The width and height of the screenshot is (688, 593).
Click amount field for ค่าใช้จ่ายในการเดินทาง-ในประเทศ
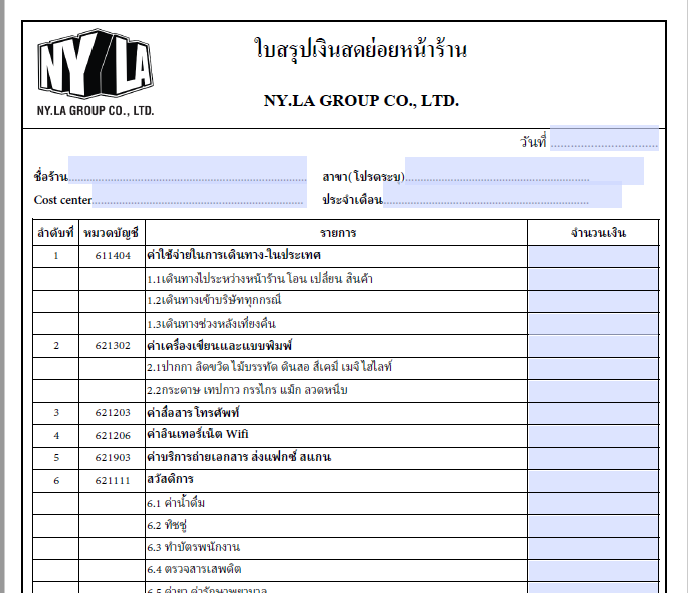click(x=593, y=256)
